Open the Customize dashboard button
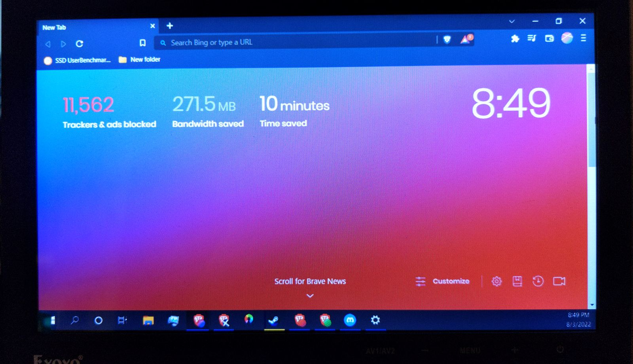Image resolution: width=633 pixels, height=364 pixels. point(443,281)
